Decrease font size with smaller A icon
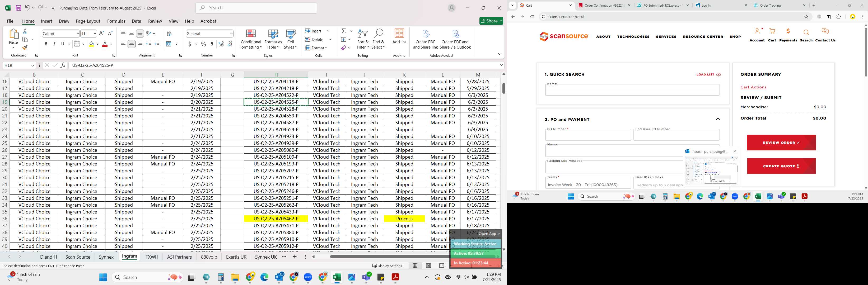 pos(110,33)
